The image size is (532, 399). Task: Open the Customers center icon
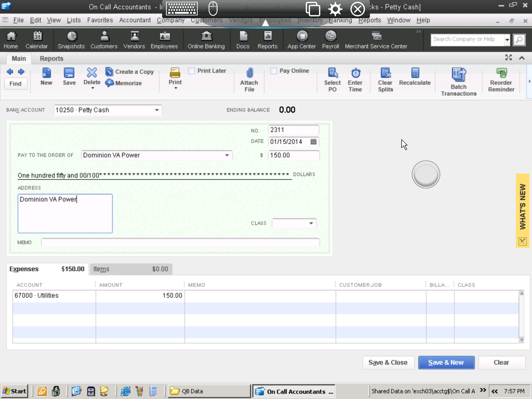(104, 39)
